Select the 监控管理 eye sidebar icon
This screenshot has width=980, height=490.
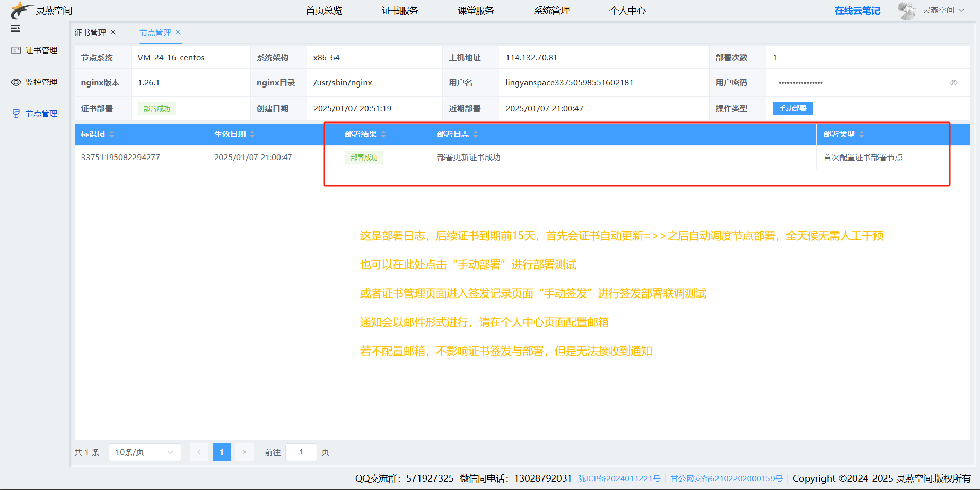tap(16, 82)
